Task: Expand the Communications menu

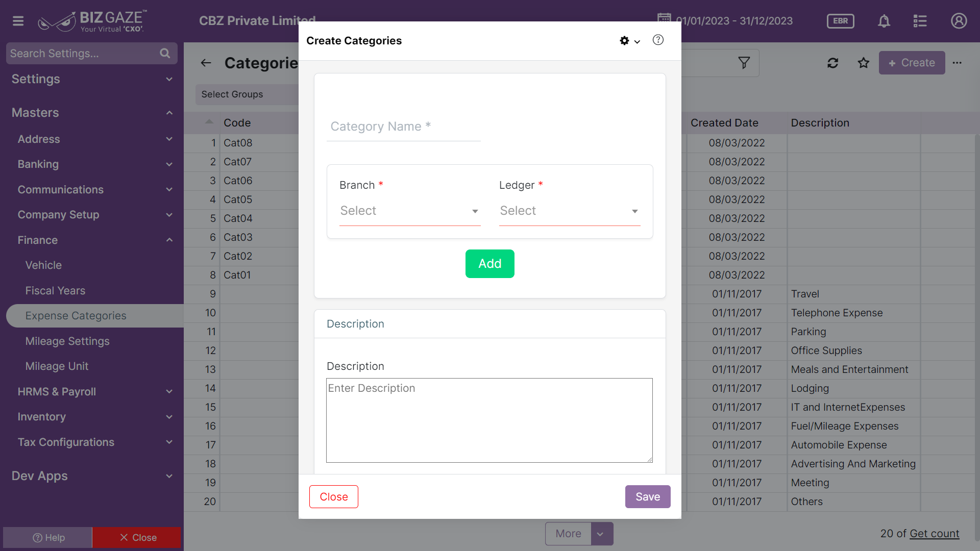Action: pos(169,189)
